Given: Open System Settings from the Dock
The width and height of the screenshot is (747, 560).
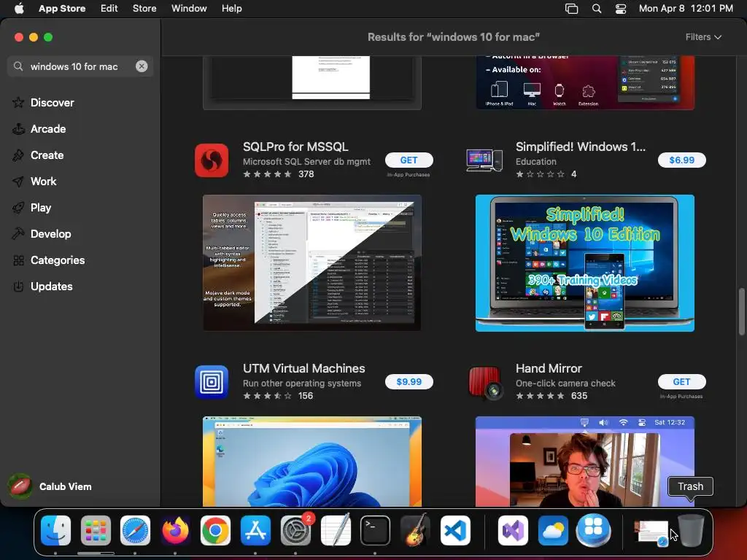Looking at the screenshot, I should pos(295,530).
